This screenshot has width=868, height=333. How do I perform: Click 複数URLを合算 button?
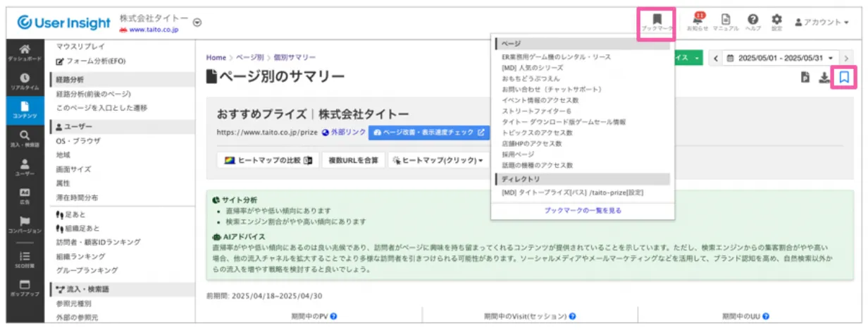(x=353, y=161)
